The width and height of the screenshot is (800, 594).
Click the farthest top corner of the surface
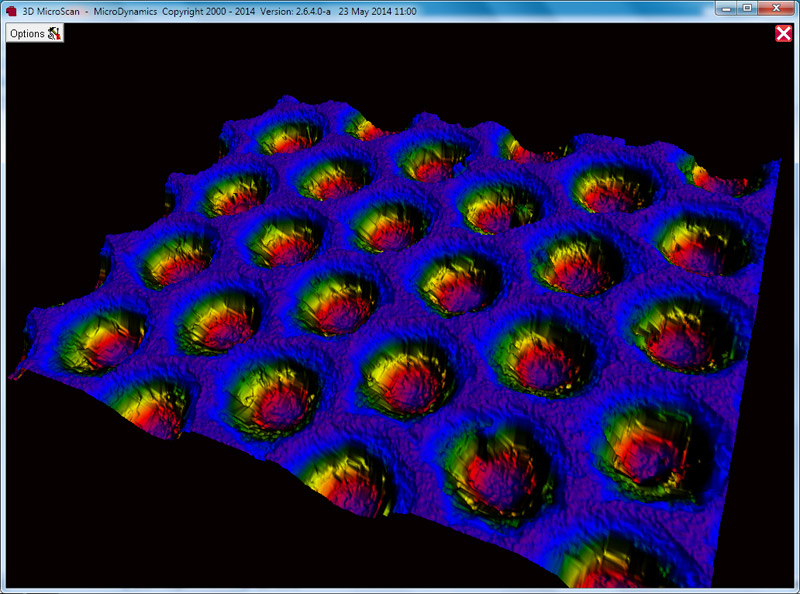click(287, 99)
